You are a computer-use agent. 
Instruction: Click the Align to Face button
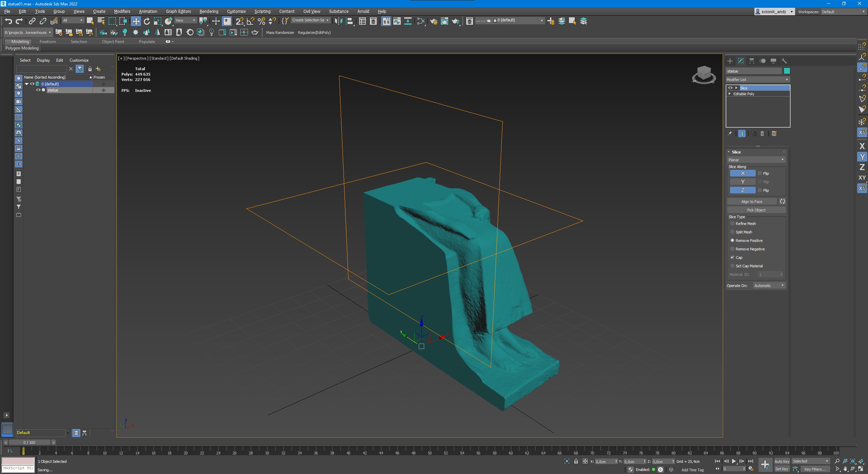pos(752,201)
